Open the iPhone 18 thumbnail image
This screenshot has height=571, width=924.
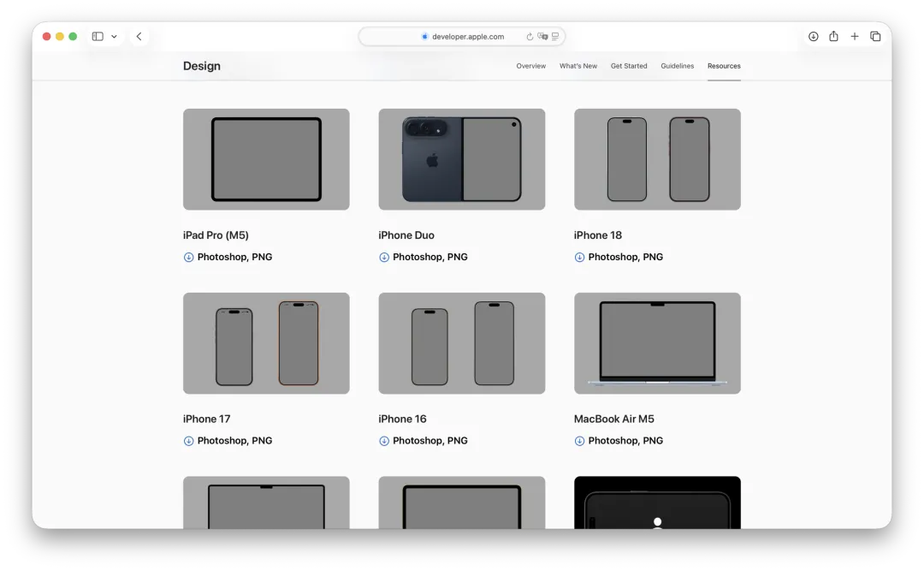click(658, 159)
